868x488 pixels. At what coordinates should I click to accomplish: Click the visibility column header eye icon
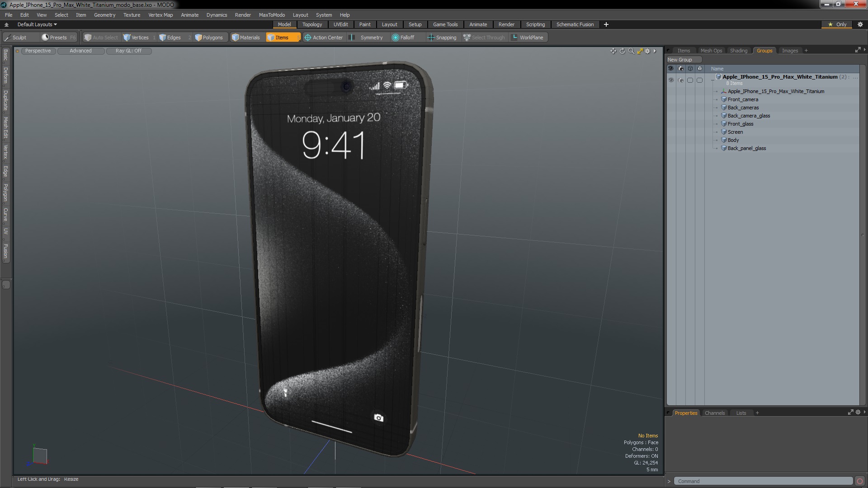click(x=671, y=69)
